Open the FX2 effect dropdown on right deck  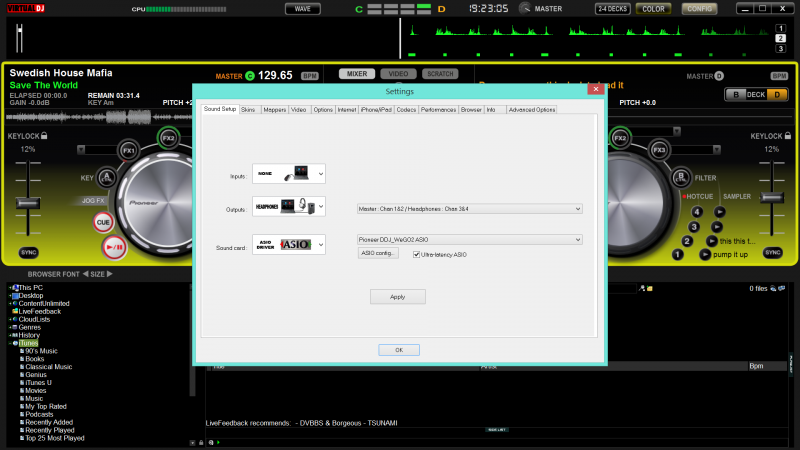(x=677, y=131)
